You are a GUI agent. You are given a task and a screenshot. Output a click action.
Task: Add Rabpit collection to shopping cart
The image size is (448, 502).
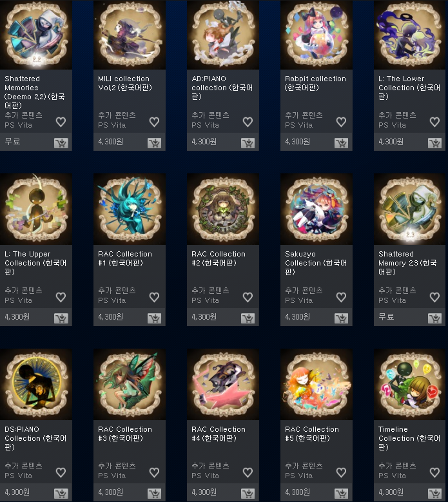pyautogui.click(x=342, y=143)
